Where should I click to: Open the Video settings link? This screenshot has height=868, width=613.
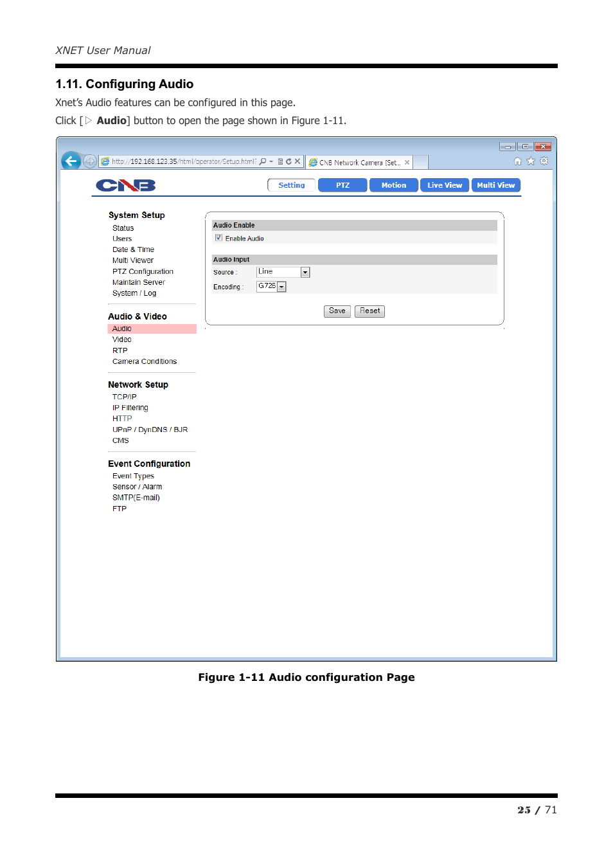[122, 339]
